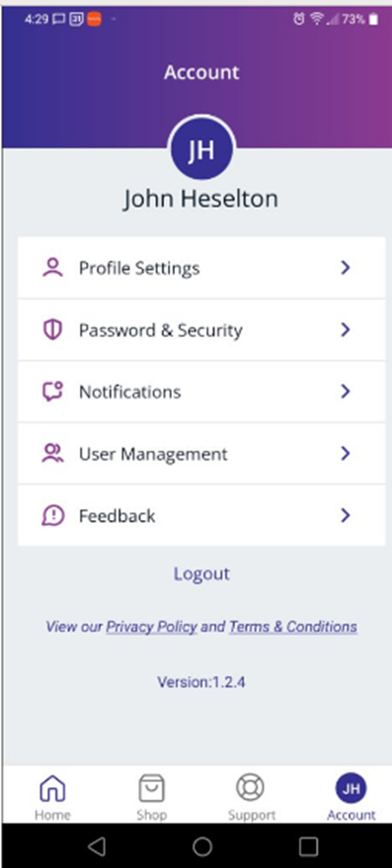Open the Shop bag icon
This screenshot has width=392, height=868.
coord(151,788)
